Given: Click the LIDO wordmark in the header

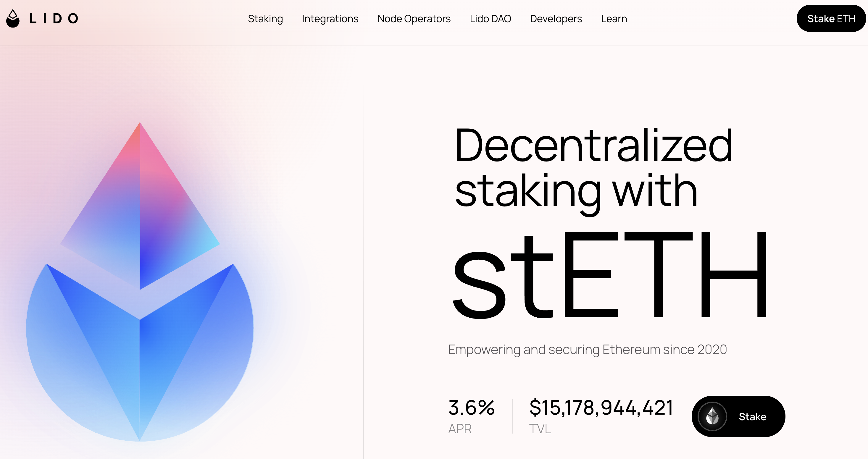Looking at the screenshot, I should click(x=54, y=19).
